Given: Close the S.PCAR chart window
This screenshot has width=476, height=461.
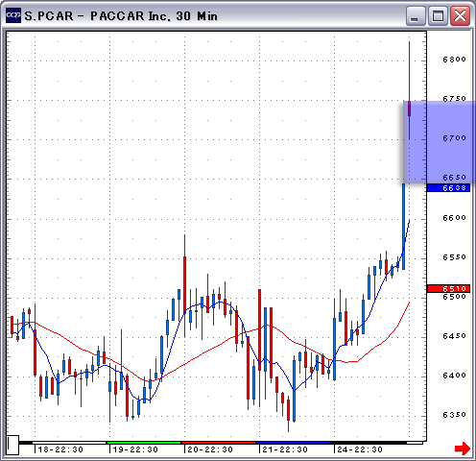Looking at the screenshot, I should (x=460, y=15).
